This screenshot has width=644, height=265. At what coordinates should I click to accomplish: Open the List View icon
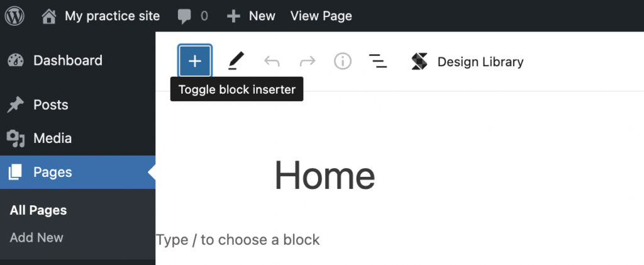[x=378, y=61]
